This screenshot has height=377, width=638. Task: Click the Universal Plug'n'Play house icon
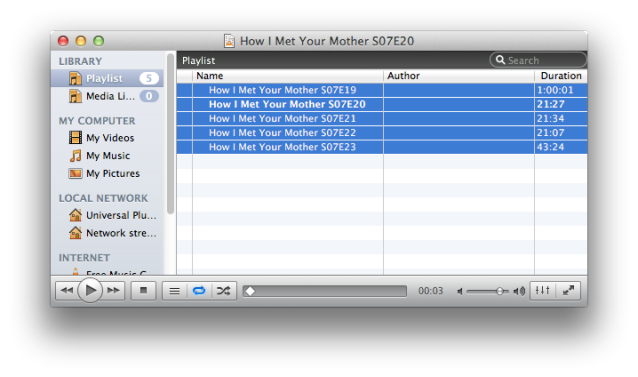pos(75,215)
